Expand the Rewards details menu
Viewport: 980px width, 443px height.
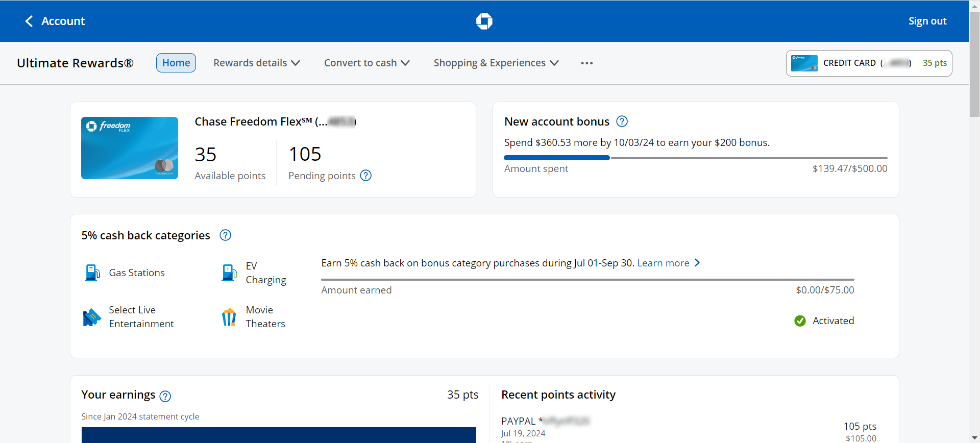pos(257,63)
